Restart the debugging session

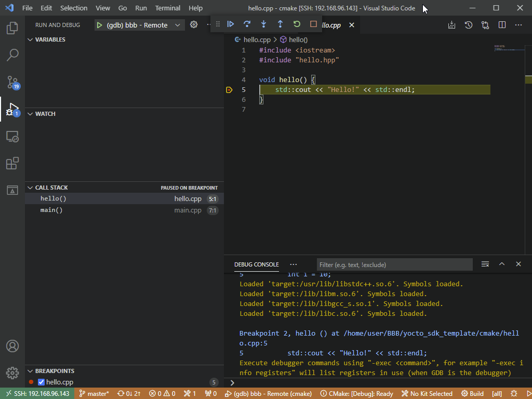(x=297, y=24)
